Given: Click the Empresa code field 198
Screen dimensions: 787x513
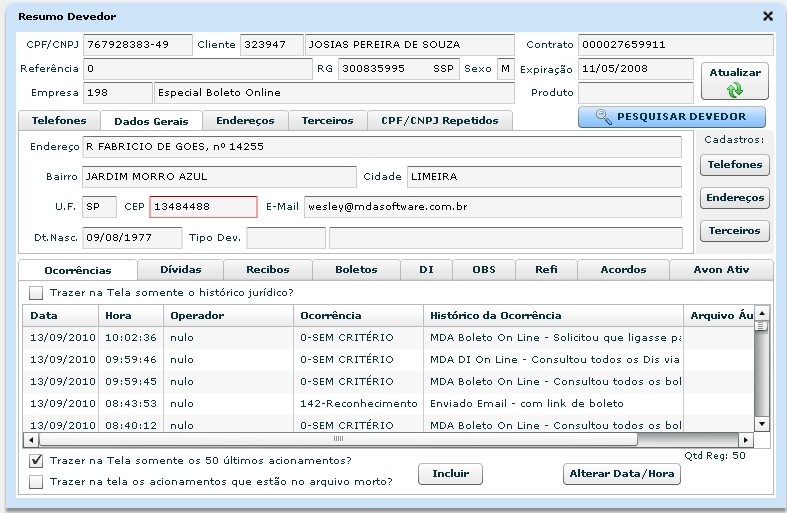Looking at the screenshot, I should click(117, 93).
